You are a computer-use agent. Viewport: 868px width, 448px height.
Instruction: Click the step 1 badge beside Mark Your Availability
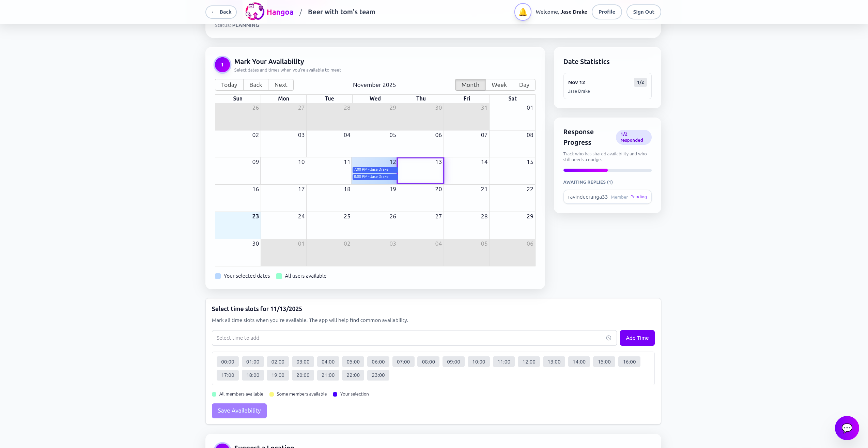click(222, 64)
